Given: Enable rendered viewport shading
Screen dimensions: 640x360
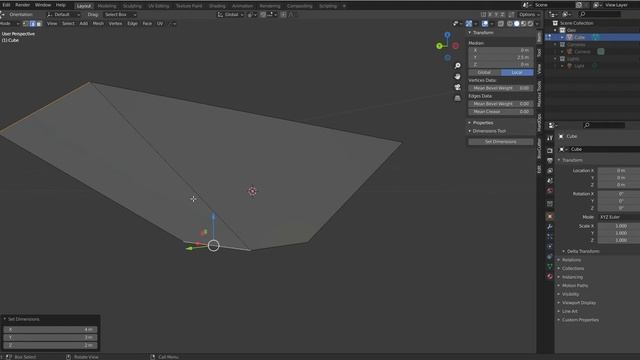Looking at the screenshot, I should tap(530, 24).
